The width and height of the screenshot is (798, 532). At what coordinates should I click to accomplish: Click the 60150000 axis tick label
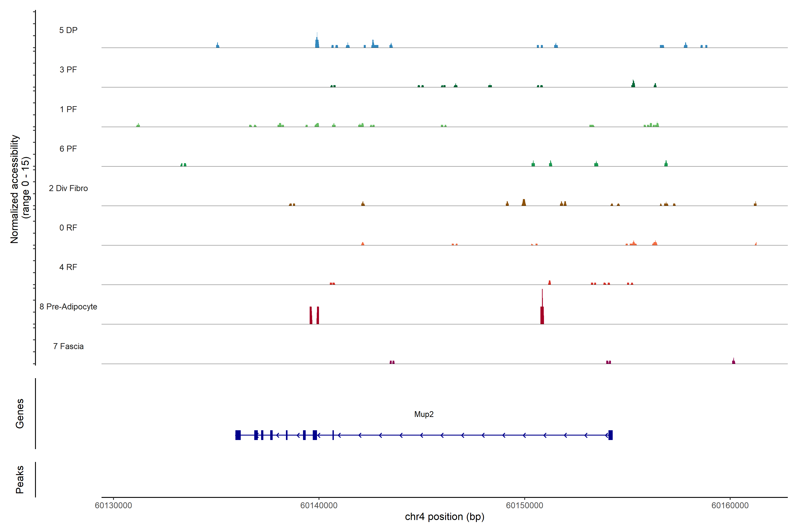point(524,505)
